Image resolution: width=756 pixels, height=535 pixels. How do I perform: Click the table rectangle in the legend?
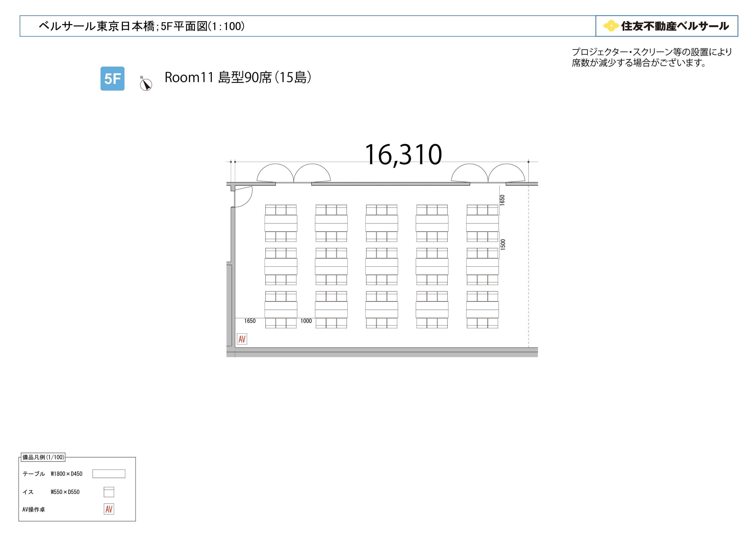pyautogui.click(x=109, y=474)
